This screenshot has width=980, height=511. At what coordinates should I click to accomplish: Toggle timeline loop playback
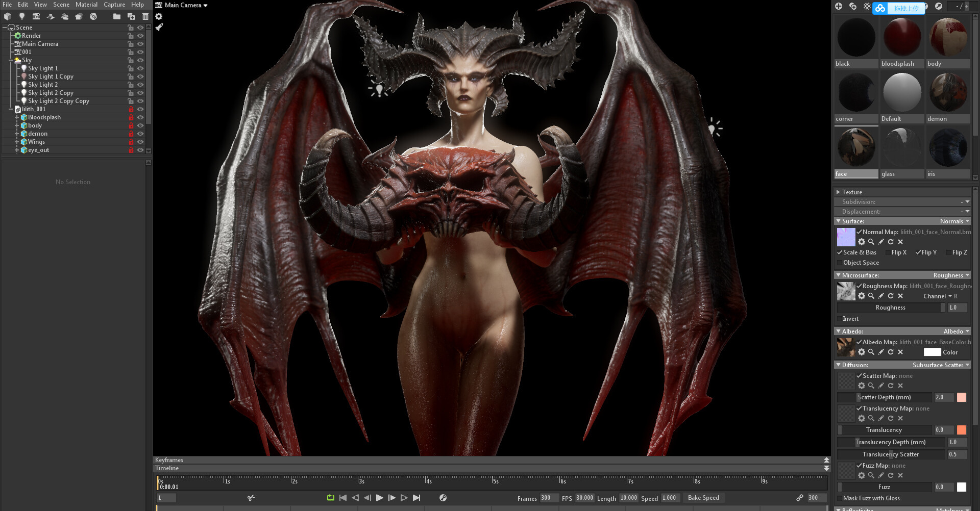[331, 498]
